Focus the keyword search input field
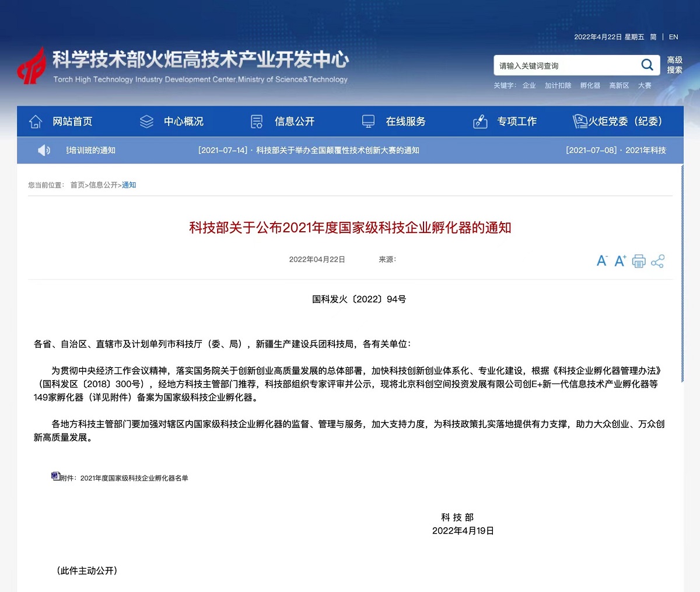 coord(566,65)
